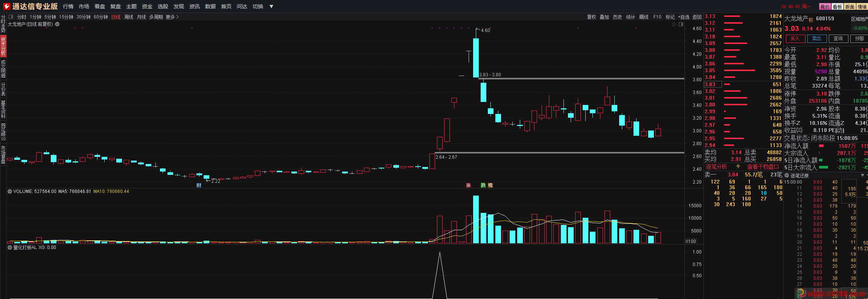
Task: Click the filter funnel icon in 逐笔还原 header
Action: coord(862,176)
